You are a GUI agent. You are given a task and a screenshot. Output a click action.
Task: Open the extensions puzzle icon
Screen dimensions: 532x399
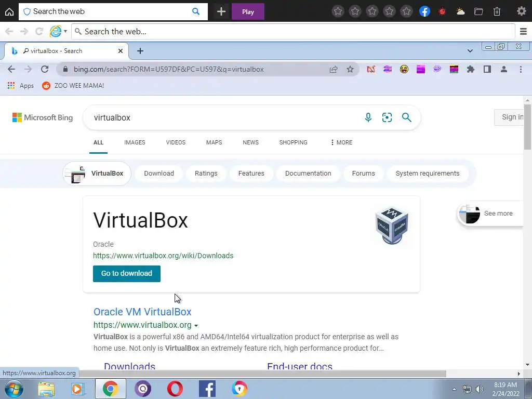coord(471,69)
